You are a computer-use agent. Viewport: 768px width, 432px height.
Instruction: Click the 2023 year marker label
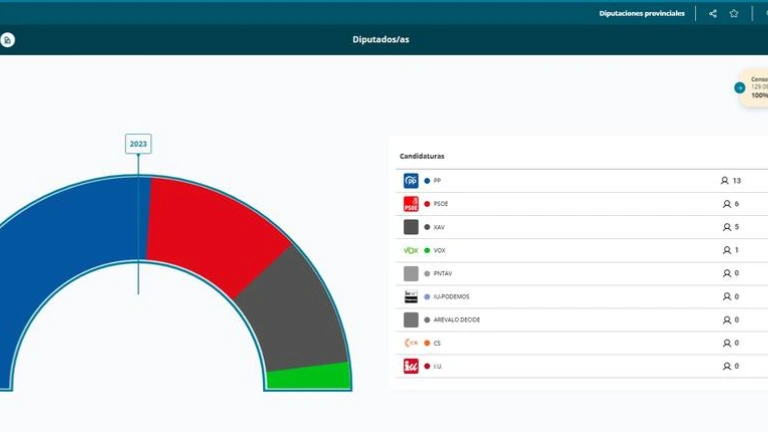click(138, 144)
